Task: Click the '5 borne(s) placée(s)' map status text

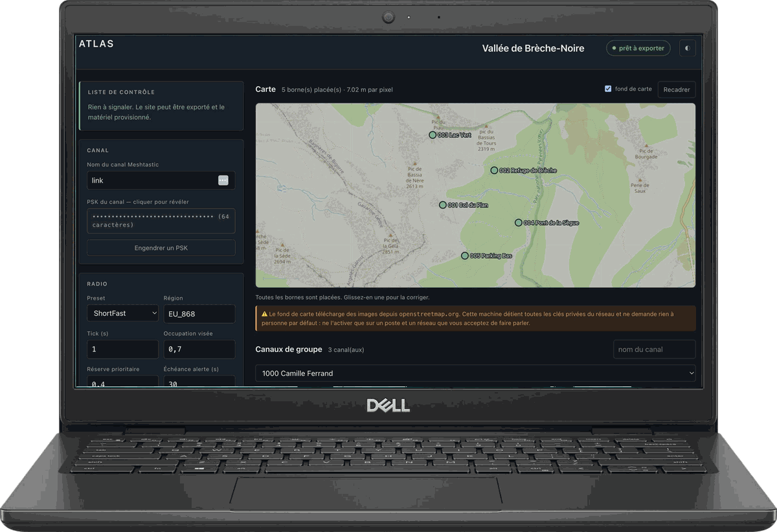Action: pos(311,89)
